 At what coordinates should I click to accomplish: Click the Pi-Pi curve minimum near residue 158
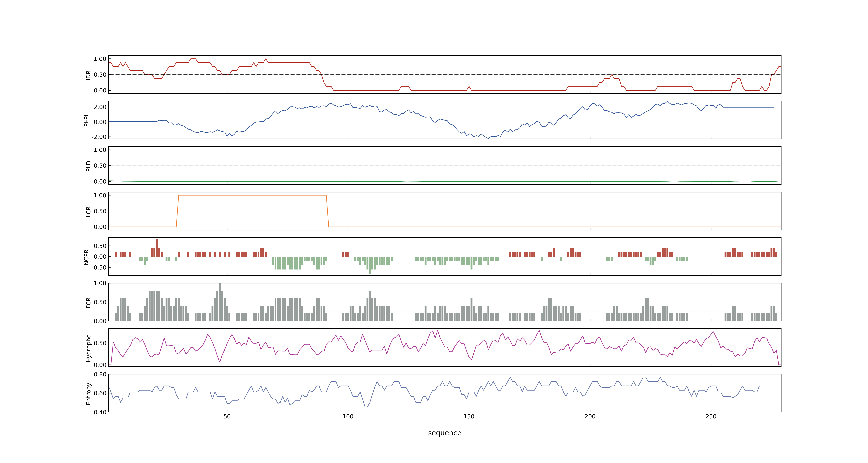point(488,138)
